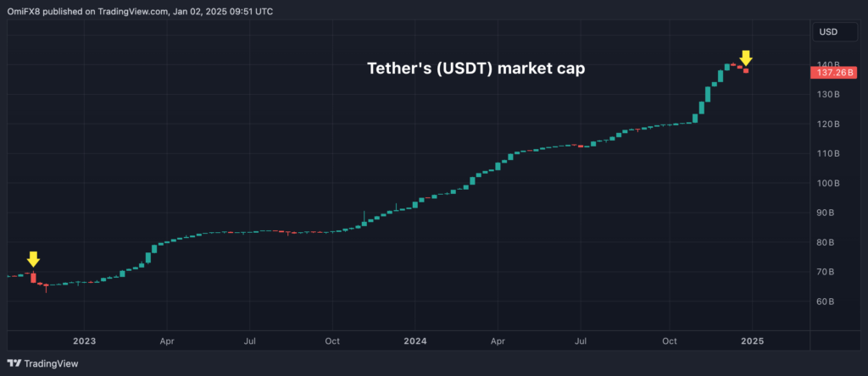Click the 2024 label on time axis
Image resolution: width=868 pixels, height=376 pixels.
point(415,340)
